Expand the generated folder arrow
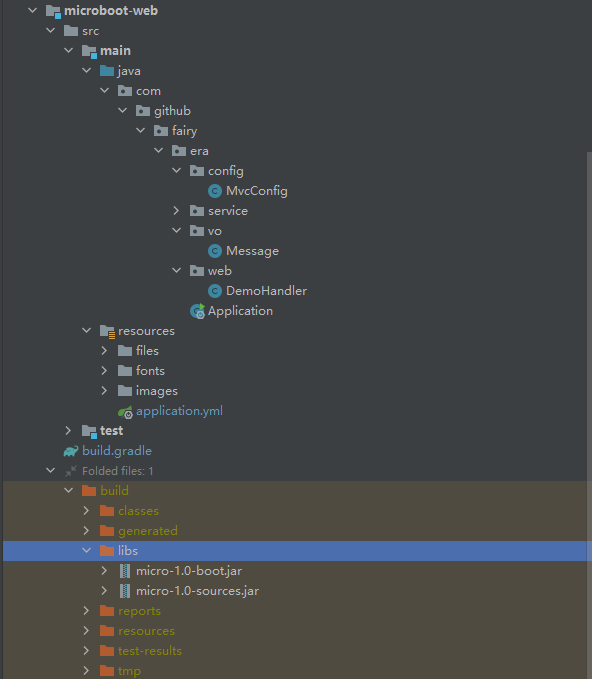The height and width of the screenshot is (679, 592). 86,530
